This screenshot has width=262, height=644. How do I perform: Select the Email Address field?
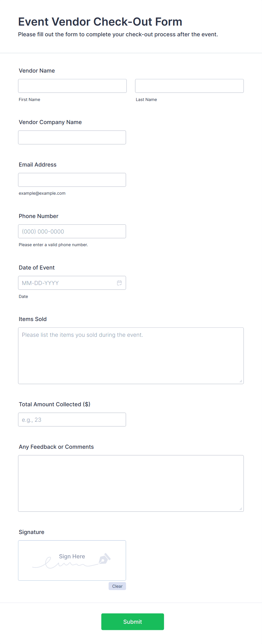click(x=72, y=180)
